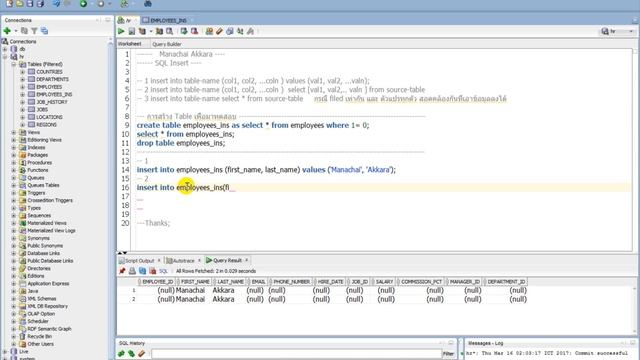Select the Worksheet sub-tab
Image resolution: width=640 pixels, height=360 pixels.
[x=129, y=44]
